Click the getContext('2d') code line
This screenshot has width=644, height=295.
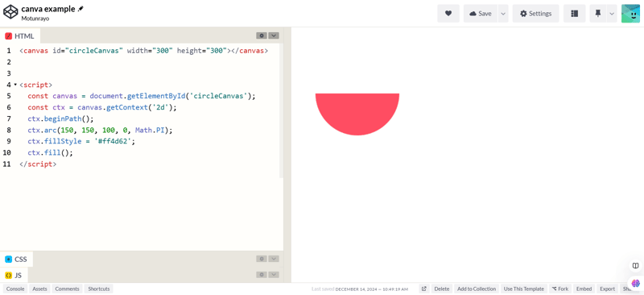coord(102,107)
